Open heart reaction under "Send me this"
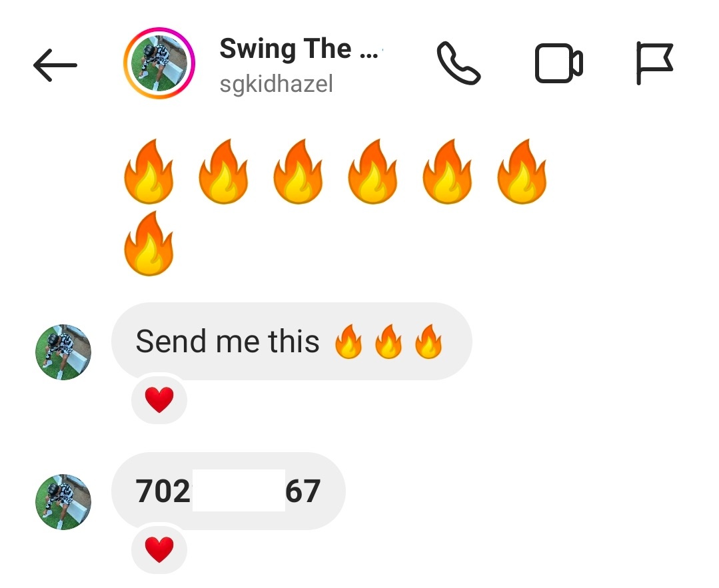Viewport: 719px width, 588px height. coord(159,399)
